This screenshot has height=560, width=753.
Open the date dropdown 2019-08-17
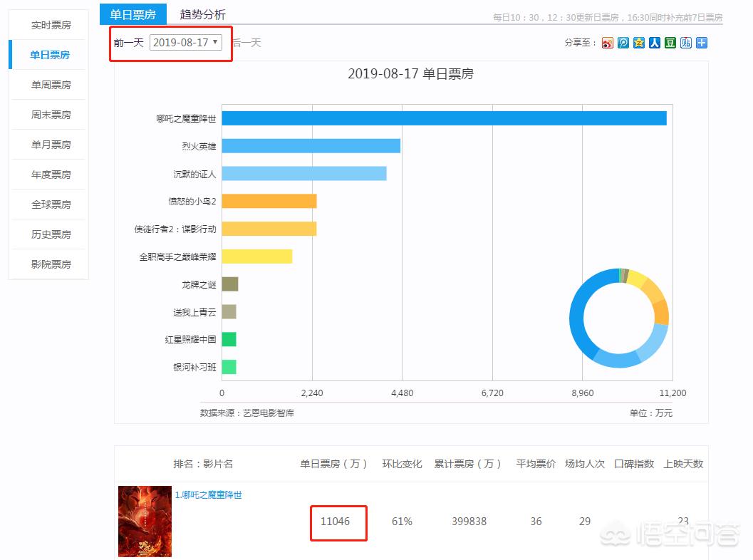pyautogui.click(x=186, y=42)
